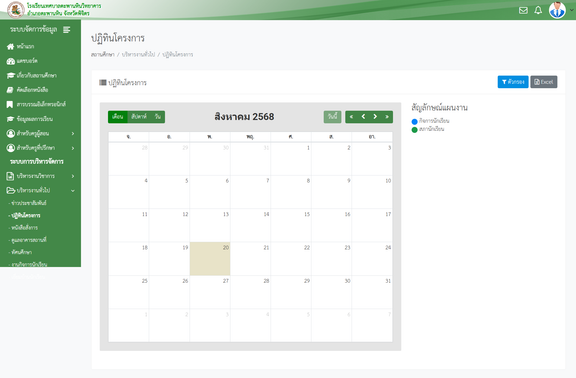Screen dimensions: 576x378
Task: Click the green-dot legend label text
Action: point(432,129)
